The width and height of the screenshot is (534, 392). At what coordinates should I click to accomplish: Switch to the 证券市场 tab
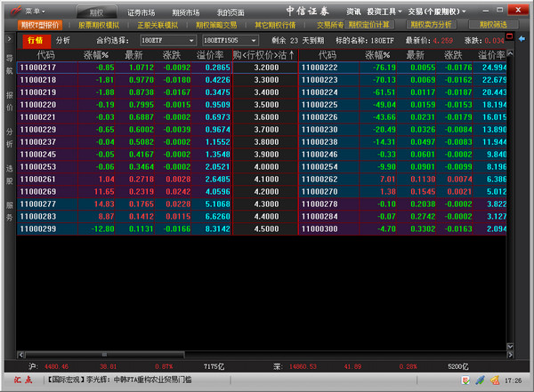tap(144, 12)
